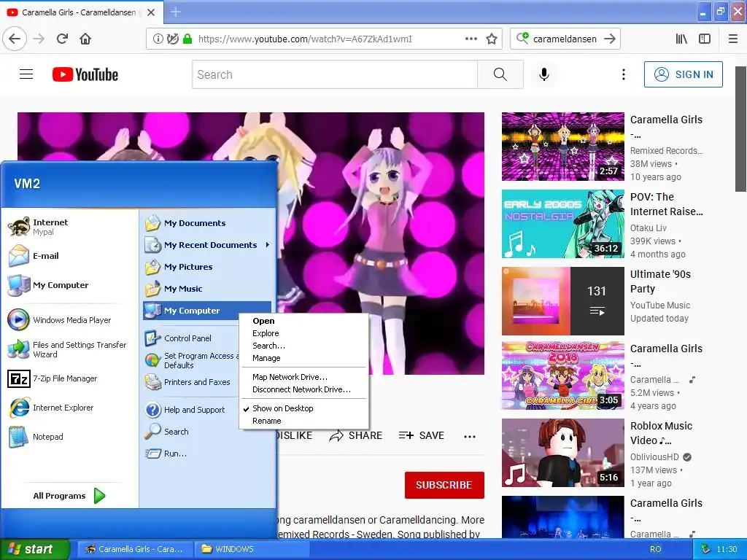Open My Music folder
The width and height of the screenshot is (747, 560).
point(207,289)
